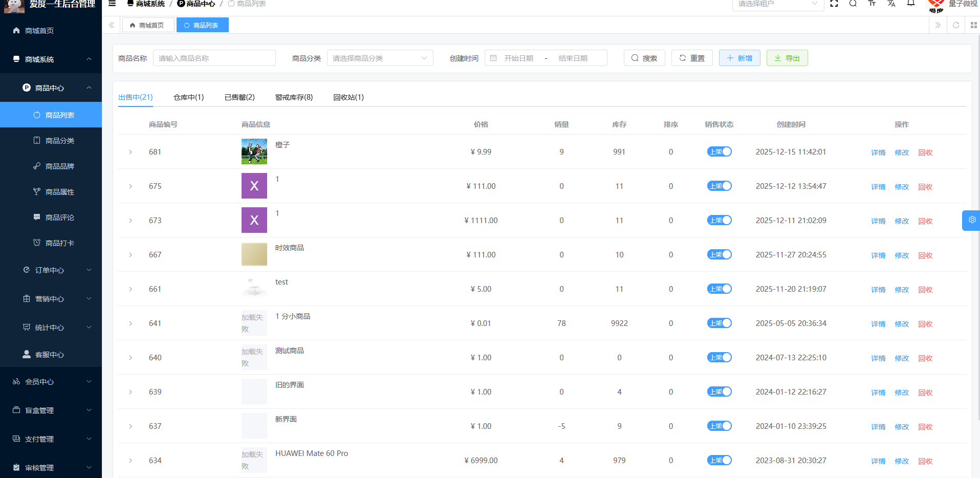Open 商品分类 in the sidebar menu
The image size is (980, 478).
[59, 141]
